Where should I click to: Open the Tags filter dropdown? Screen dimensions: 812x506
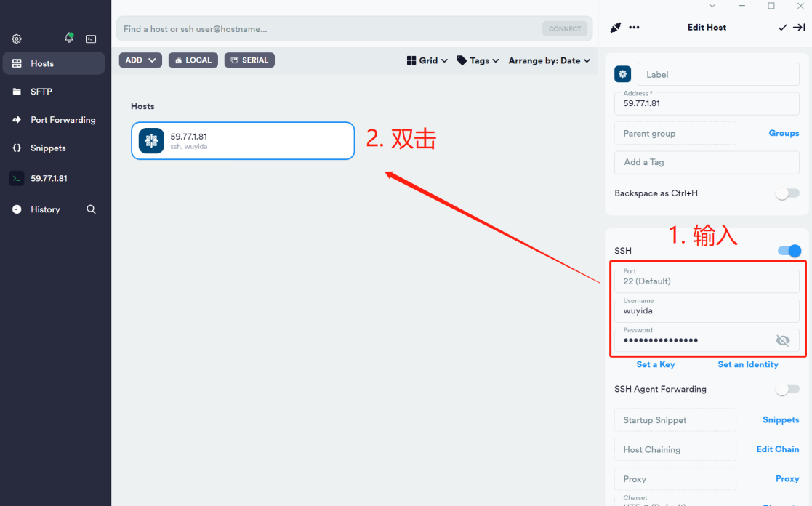click(478, 60)
